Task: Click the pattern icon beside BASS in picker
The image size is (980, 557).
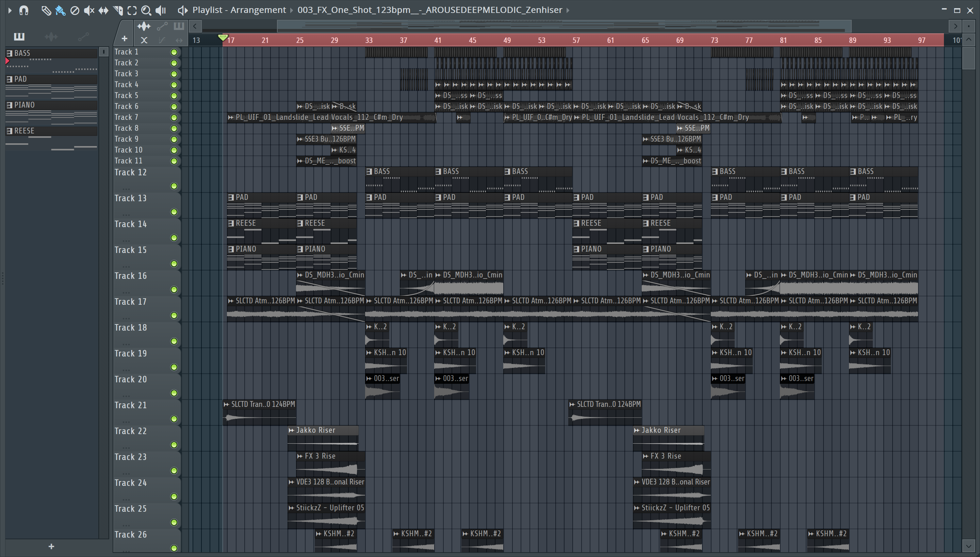Action: tap(9, 53)
